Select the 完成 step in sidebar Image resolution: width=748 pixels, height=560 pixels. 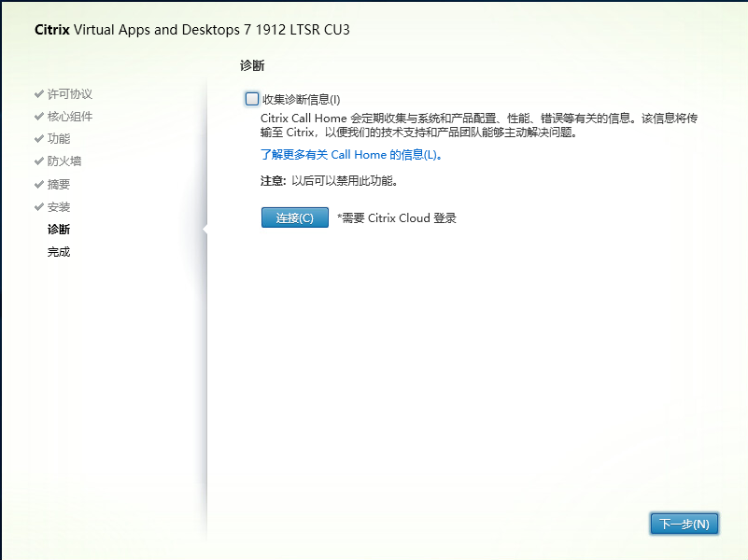(x=59, y=252)
